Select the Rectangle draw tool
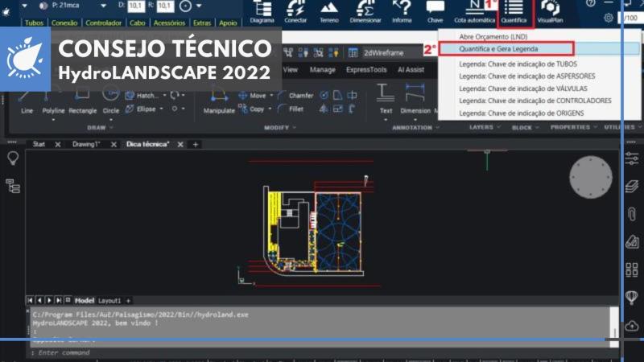The image size is (644, 362). point(83,102)
